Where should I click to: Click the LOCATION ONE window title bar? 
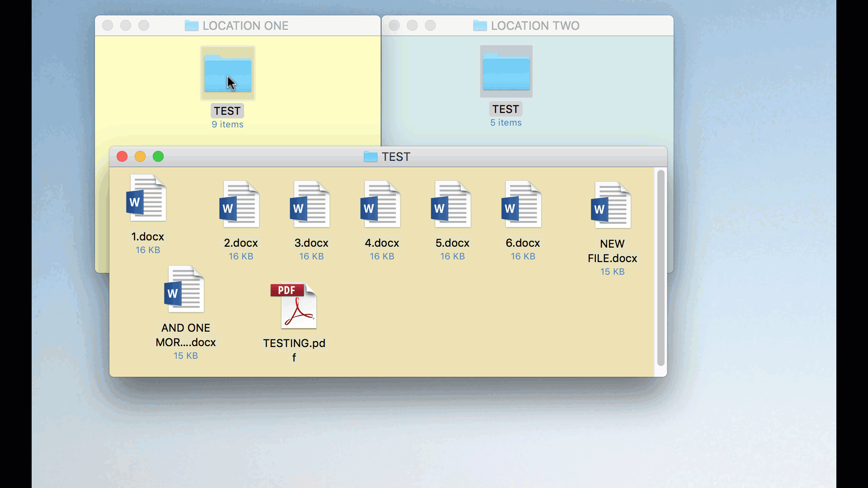pyautogui.click(x=245, y=26)
